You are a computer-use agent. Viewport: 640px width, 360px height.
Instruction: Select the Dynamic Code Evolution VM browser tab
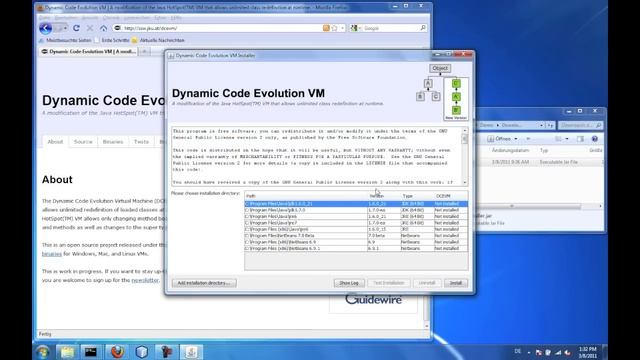pyautogui.click(x=89, y=52)
